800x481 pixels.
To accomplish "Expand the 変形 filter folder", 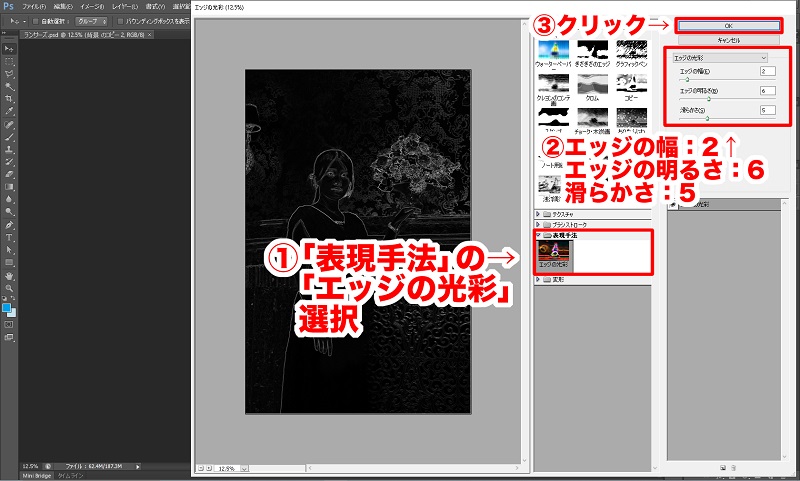I will pos(538,280).
